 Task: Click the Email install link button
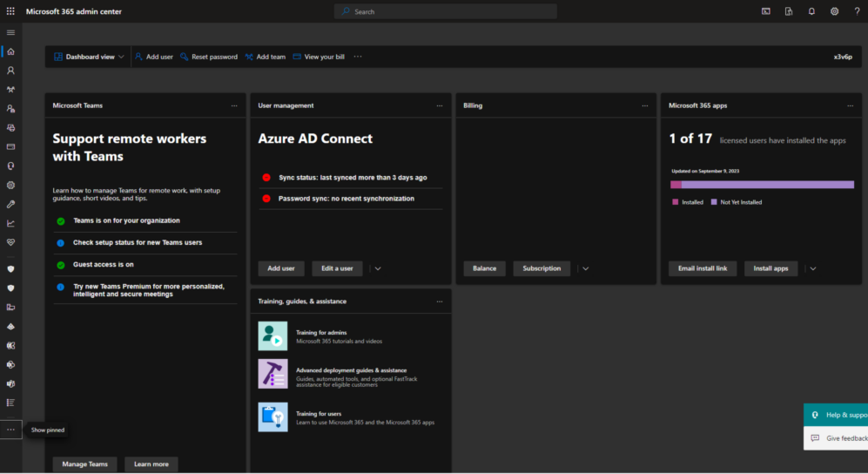pos(703,268)
